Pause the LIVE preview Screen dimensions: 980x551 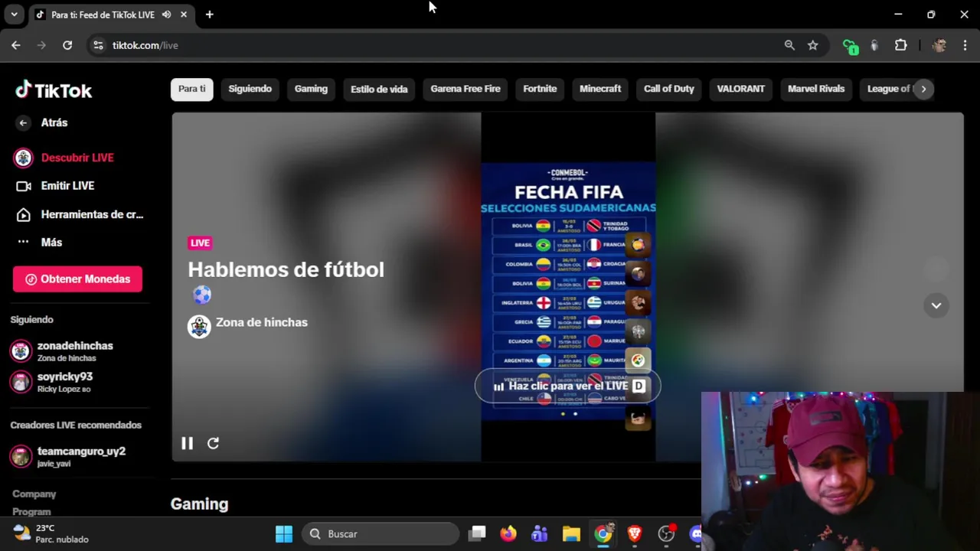(187, 443)
